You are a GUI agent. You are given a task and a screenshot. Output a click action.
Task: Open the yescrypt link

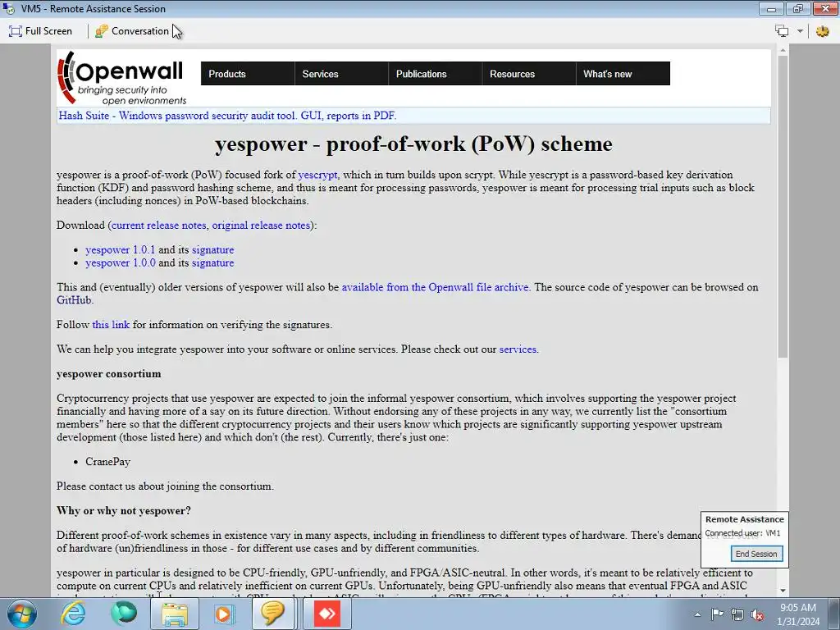[317, 175]
